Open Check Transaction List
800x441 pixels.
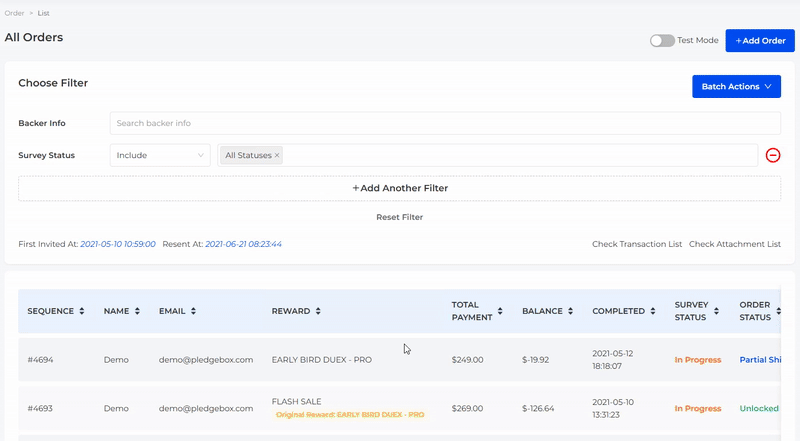pyautogui.click(x=636, y=244)
